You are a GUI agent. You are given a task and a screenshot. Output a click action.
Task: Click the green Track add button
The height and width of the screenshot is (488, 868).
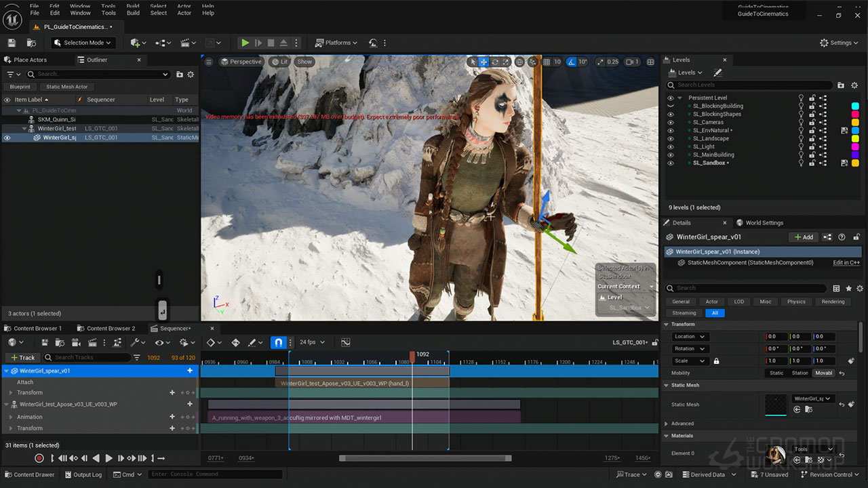22,357
